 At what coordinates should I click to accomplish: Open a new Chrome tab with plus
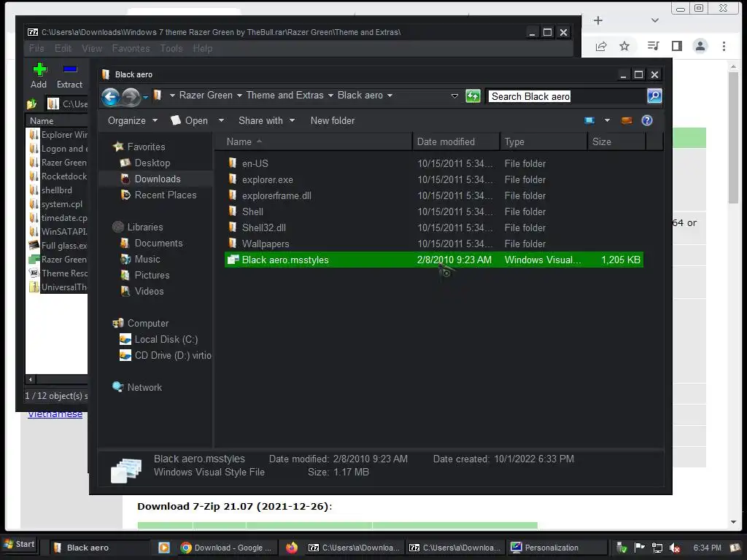(598, 20)
